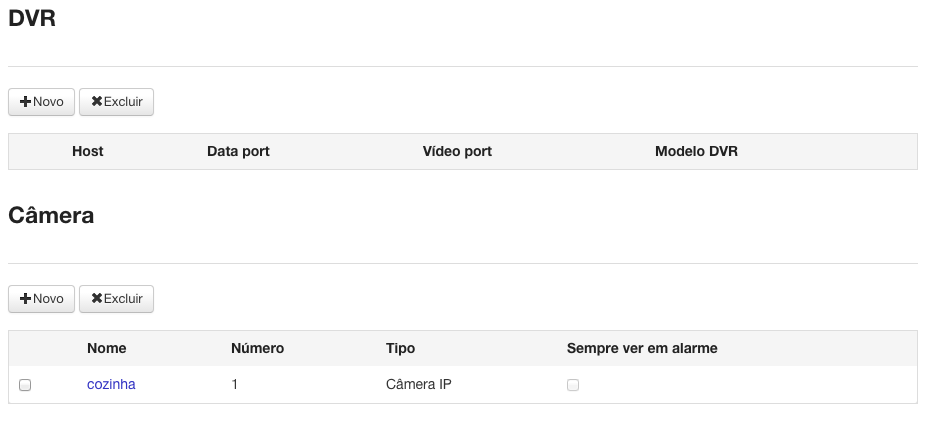
Task: Click the Tipo column header
Action: 400,348
